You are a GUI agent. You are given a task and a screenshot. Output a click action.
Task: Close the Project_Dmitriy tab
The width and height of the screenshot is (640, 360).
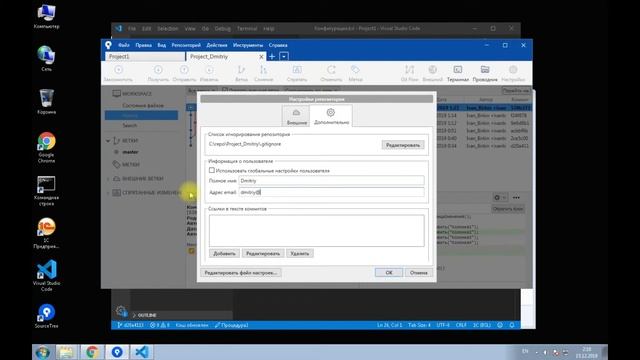tap(261, 57)
